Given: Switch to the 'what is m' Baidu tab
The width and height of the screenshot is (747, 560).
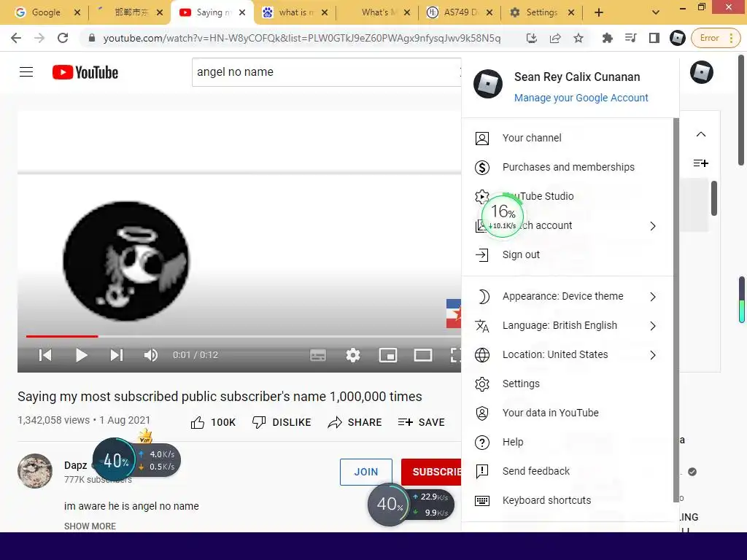Looking at the screenshot, I should [x=296, y=12].
